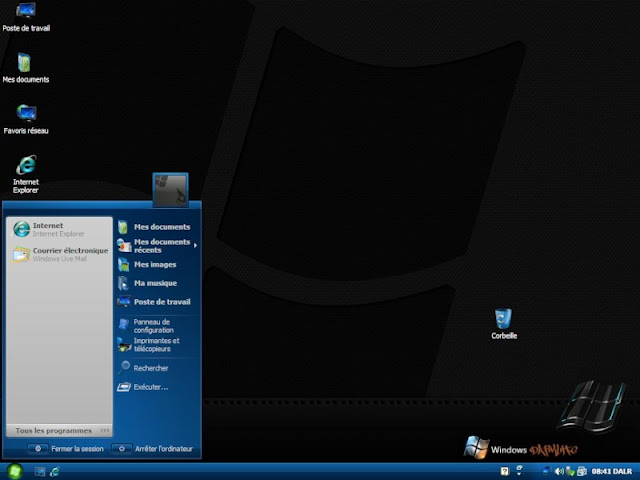Expand Tous les programmes
The image size is (640, 480).
pyautogui.click(x=59, y=431)
